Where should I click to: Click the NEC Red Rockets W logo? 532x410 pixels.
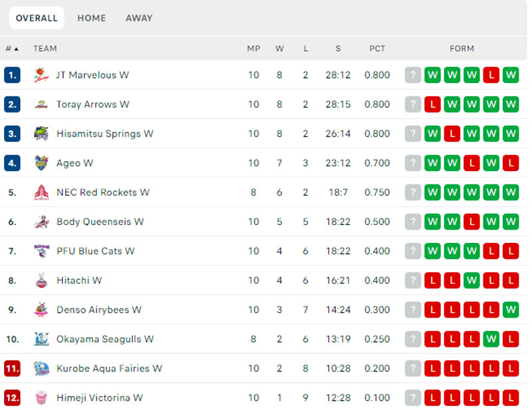pos(41,192)
